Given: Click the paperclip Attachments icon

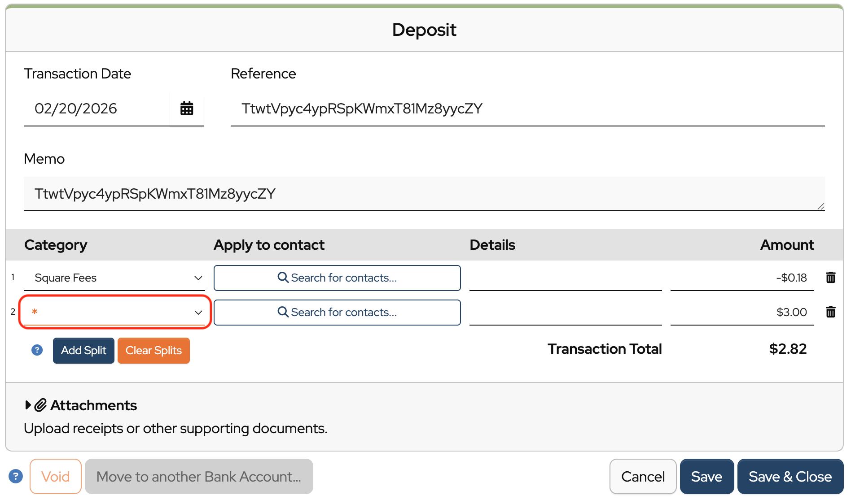Looking at the screenshot, I should (x=41, y=405).
